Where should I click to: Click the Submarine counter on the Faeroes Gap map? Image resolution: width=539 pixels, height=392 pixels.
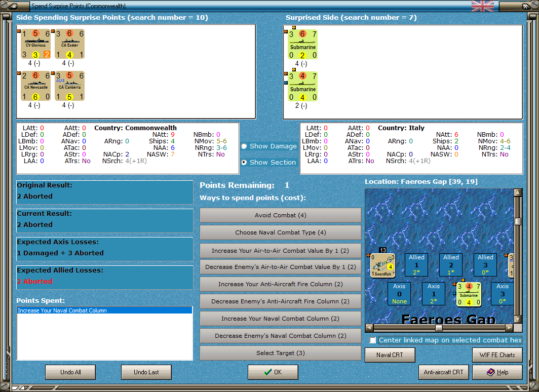point(469,294)
